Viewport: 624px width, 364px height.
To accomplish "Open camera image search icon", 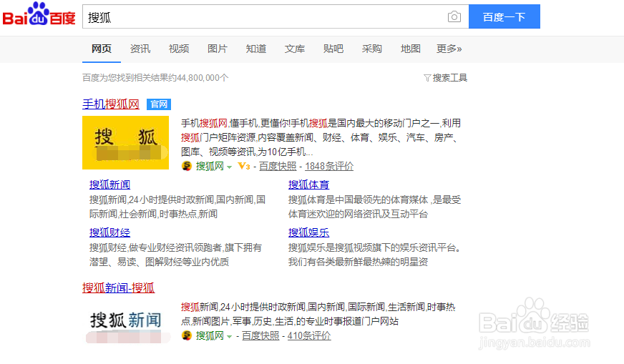I will [454, 16].
